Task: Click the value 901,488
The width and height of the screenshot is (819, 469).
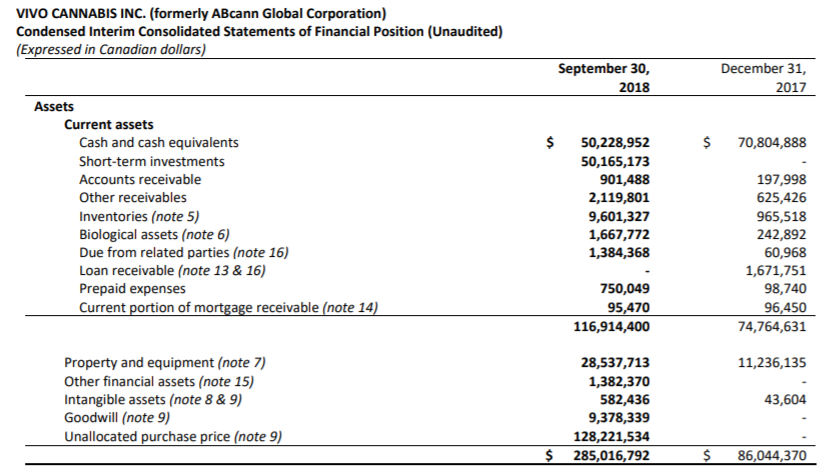Action: (x=624, y=180)
